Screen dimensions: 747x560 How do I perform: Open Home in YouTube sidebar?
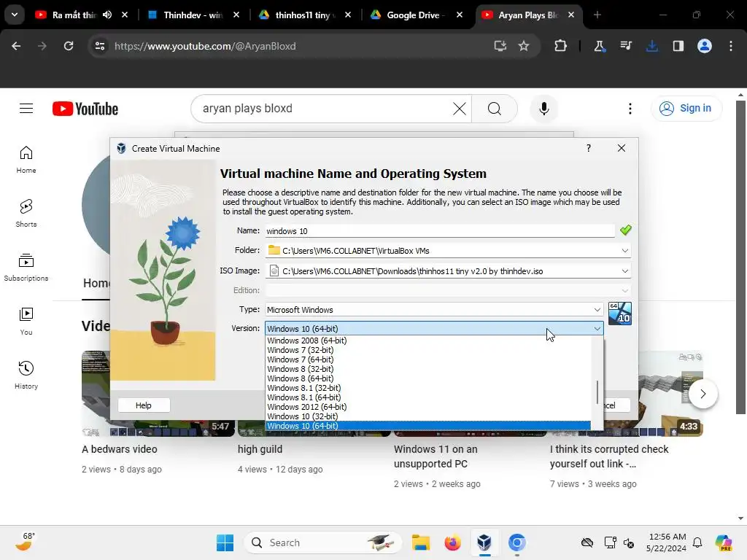click(26, 160)
